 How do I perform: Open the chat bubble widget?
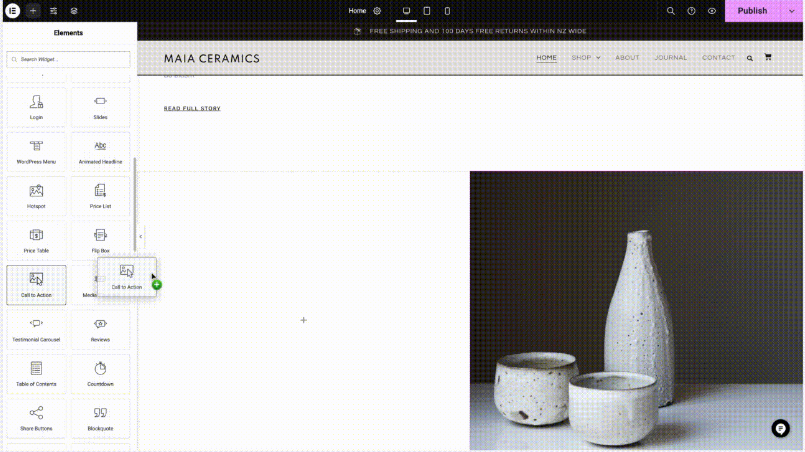(x=780, y=428)
